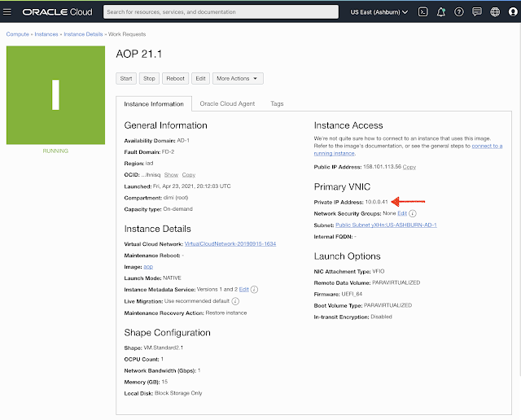Click the Edit instance button
This screenshot has height=420, width=521.
200,78
